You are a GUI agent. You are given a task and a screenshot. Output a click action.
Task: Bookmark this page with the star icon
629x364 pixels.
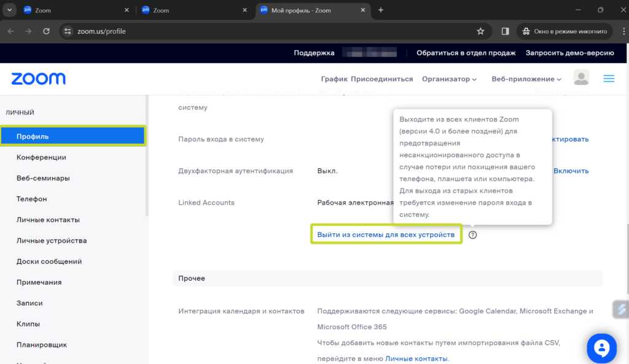pyautogui.click(x=480, y=31)
